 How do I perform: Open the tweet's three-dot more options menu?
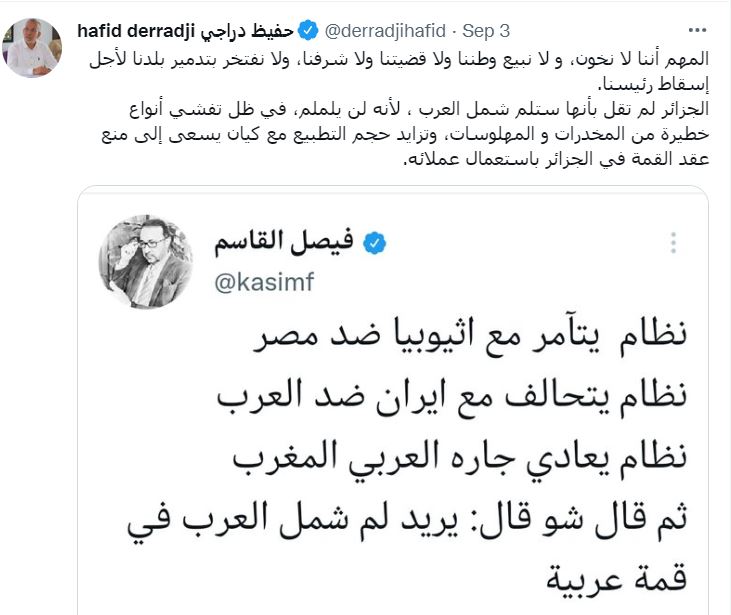697,30
